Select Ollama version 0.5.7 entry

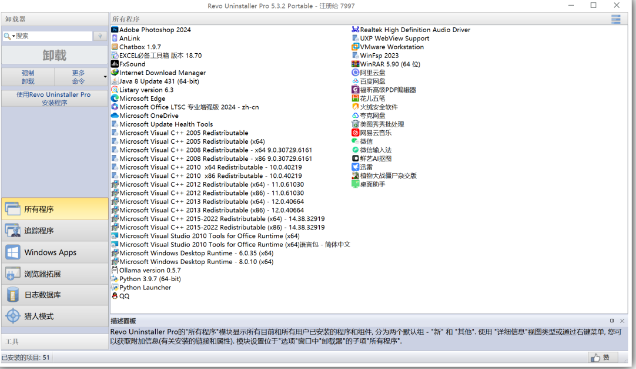[x=146, y=270]
